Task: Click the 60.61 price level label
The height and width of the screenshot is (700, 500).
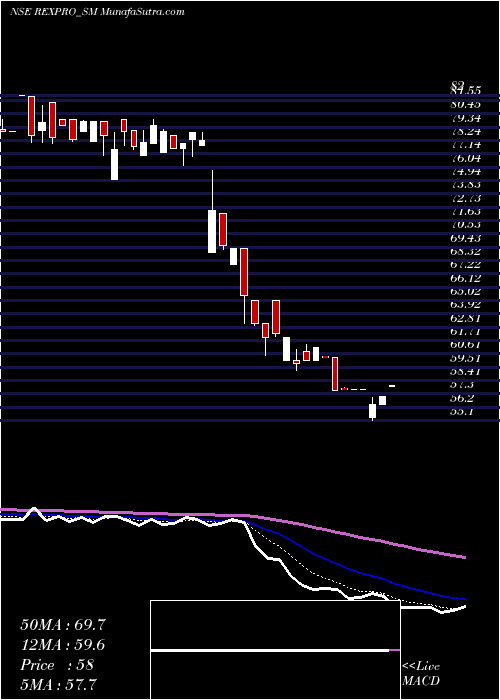Action: (466, 345)
